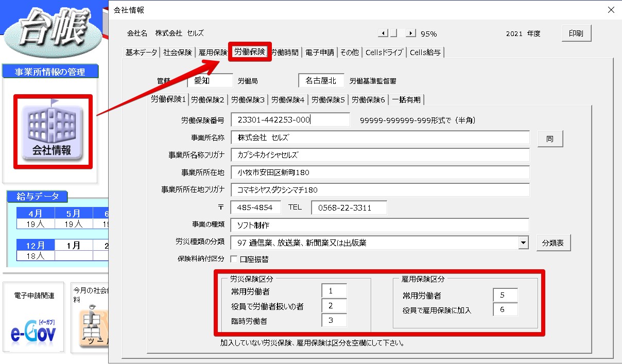Click the 労働基準監督署 field containing 名古屋北
Screen dimensions: 622x364
[x=321, y=81]
